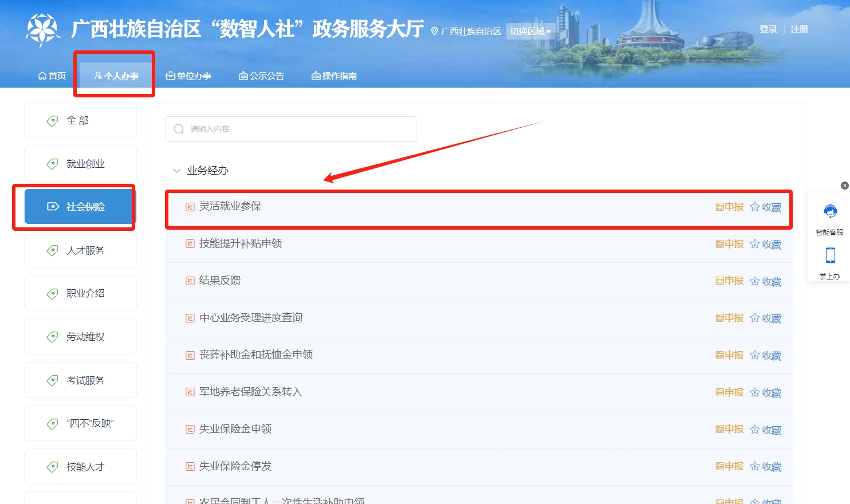Image resolution: width=850 pixels, height=504 pixels.
Task: Click the 广西壮族自治区 location pin
Action: (x=434, y=31)
